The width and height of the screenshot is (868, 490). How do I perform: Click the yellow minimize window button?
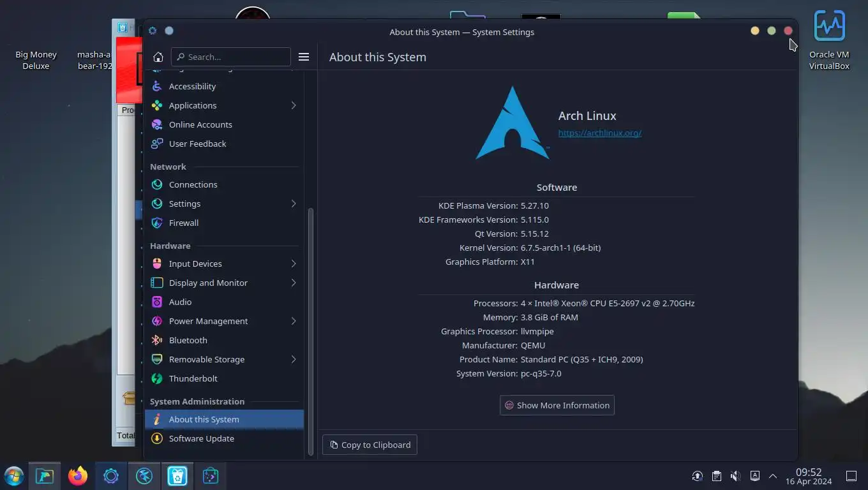(x=755, y=31)
